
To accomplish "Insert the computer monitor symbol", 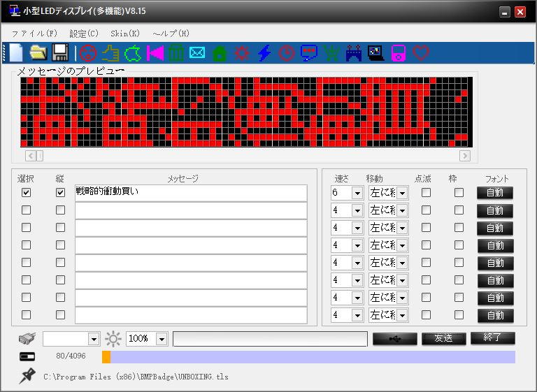I will (376, 53).
